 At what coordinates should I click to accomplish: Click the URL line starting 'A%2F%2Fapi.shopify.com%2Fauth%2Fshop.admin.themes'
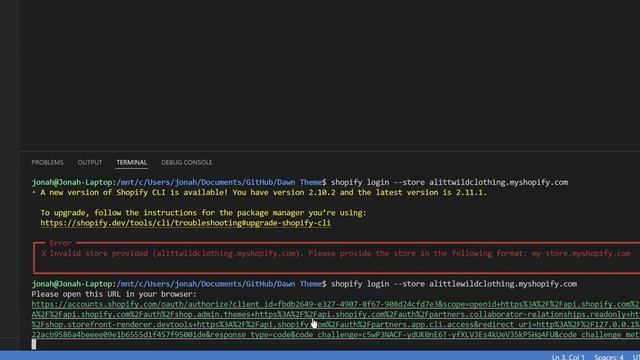click(x=336, y=314)
